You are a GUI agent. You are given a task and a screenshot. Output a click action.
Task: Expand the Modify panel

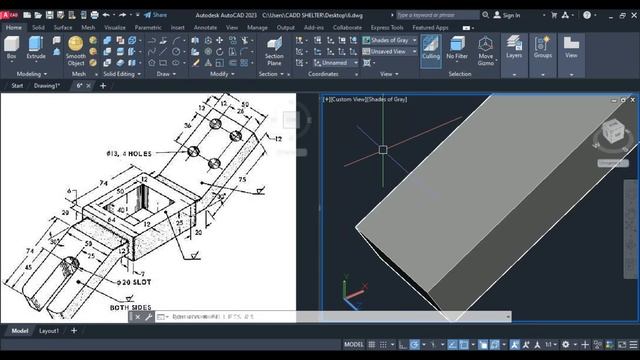(222, 74)
